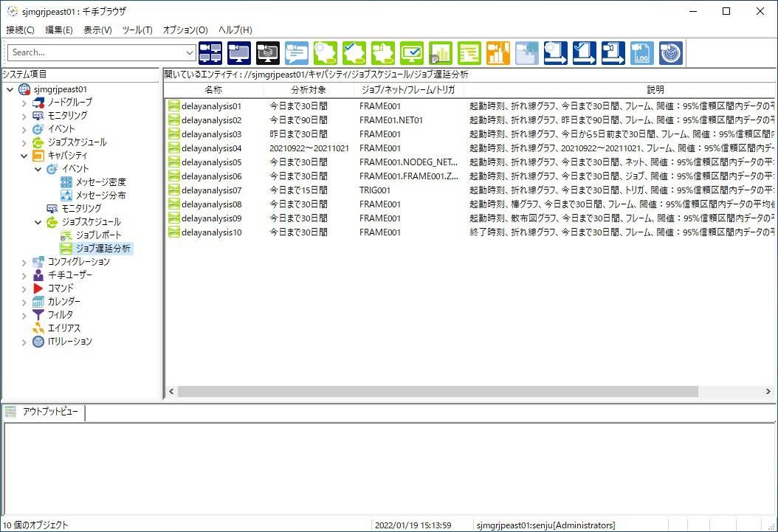The height and width of the screenshot is (532, 778).
Task: Click the black monitor toolbar icon
Action: tap(268, 53)
